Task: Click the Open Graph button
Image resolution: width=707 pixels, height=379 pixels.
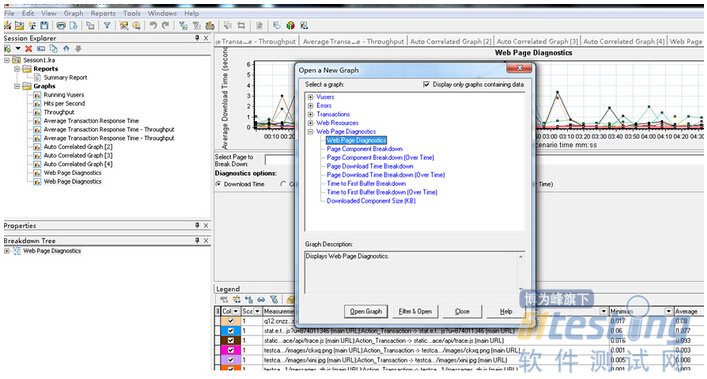Action: click(366, 311)
